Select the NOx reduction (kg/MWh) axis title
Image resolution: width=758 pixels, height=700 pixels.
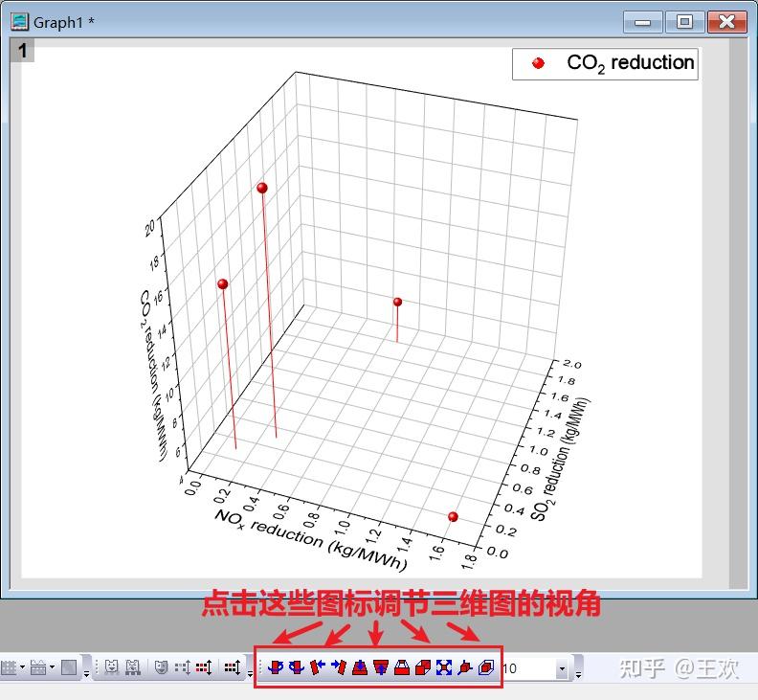311,539
